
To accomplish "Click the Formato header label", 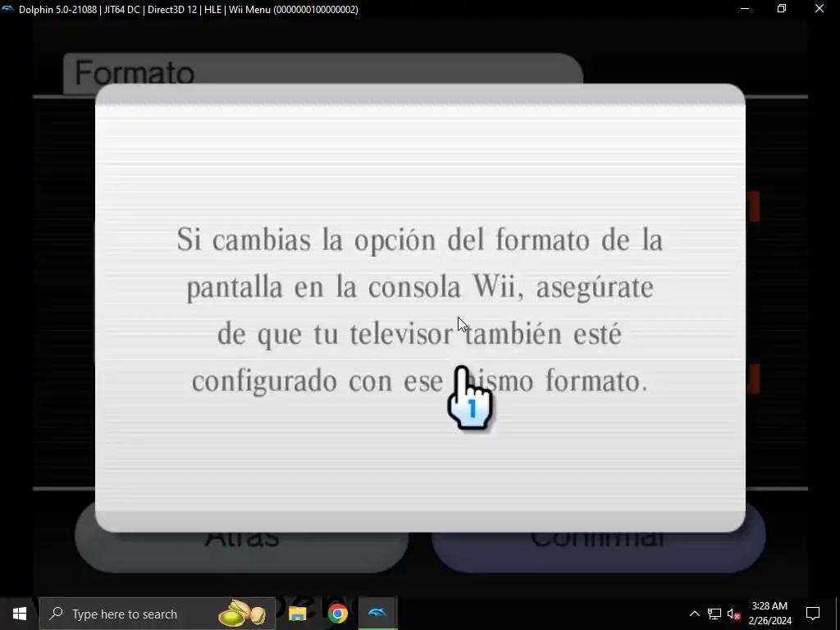I will (x=134, y=72).
